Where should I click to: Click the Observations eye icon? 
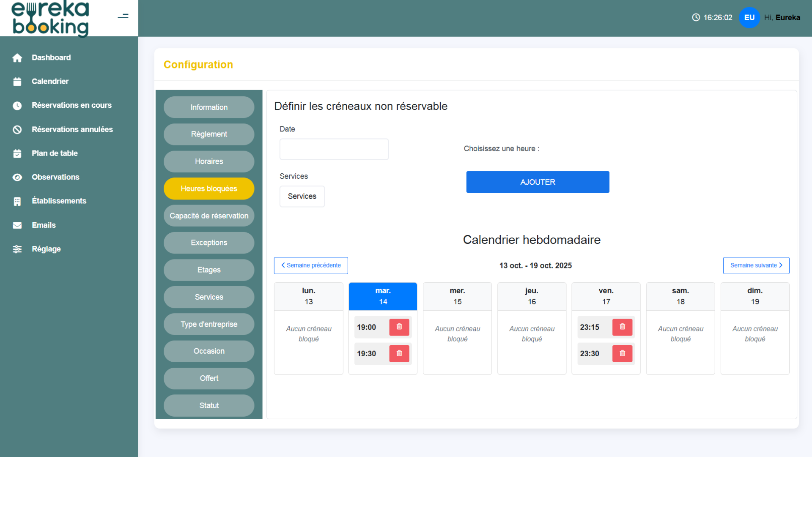tap(17, 177)
